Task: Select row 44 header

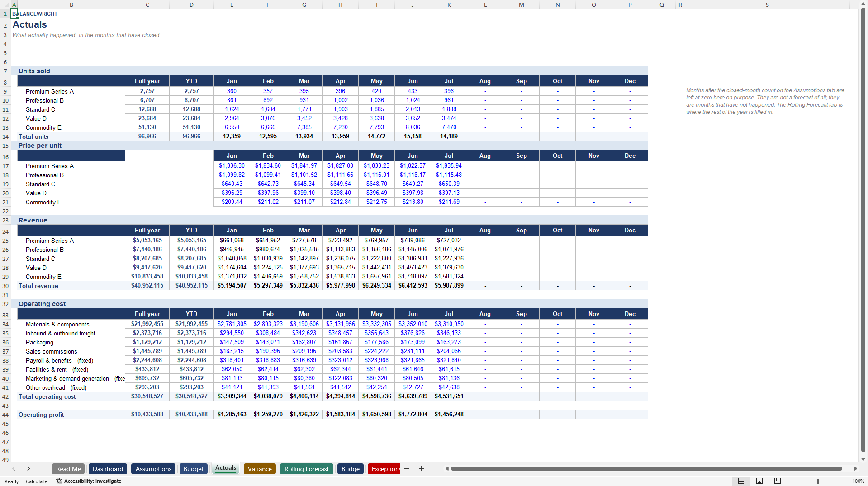Action: (x=5, y=415)
